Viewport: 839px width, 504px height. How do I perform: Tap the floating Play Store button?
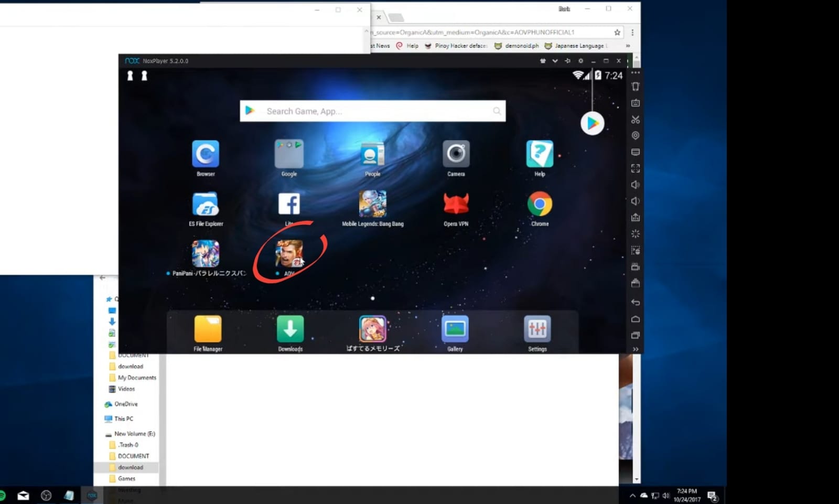(593, 123)
